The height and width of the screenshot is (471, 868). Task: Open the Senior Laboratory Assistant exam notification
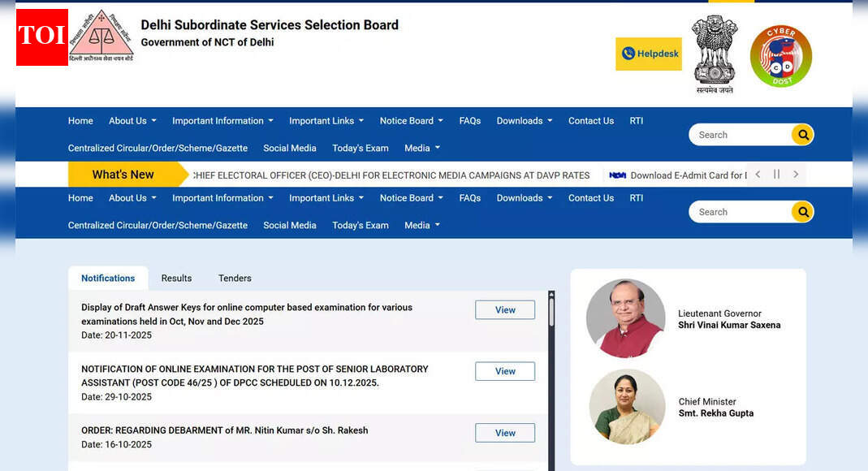pos(504,371)
